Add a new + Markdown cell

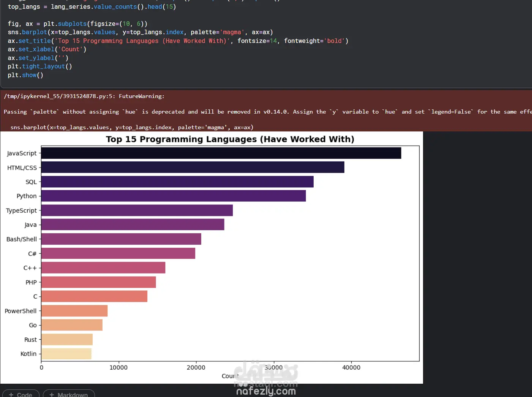(x=69, y=394)
